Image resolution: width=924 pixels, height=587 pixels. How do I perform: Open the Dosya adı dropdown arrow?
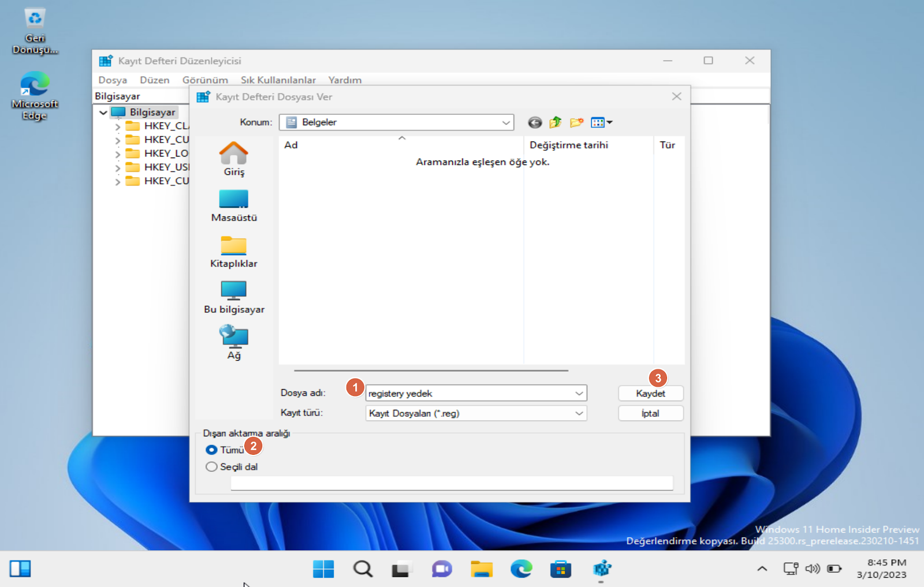[579, 393]
